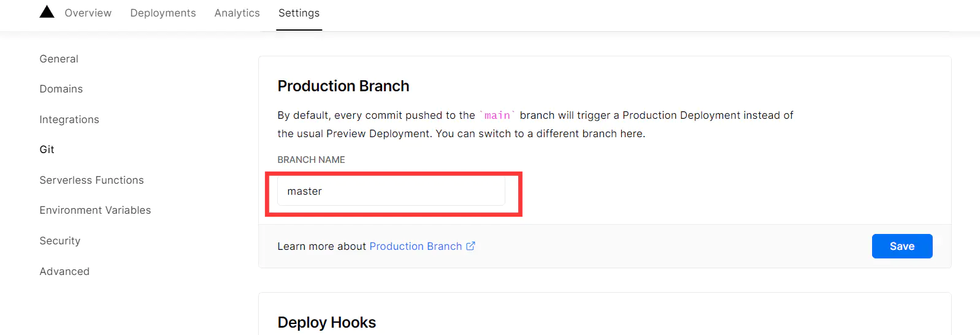980x335 pixels.
Task: Go to Environment Variables settings
Action: coord(95,210)
